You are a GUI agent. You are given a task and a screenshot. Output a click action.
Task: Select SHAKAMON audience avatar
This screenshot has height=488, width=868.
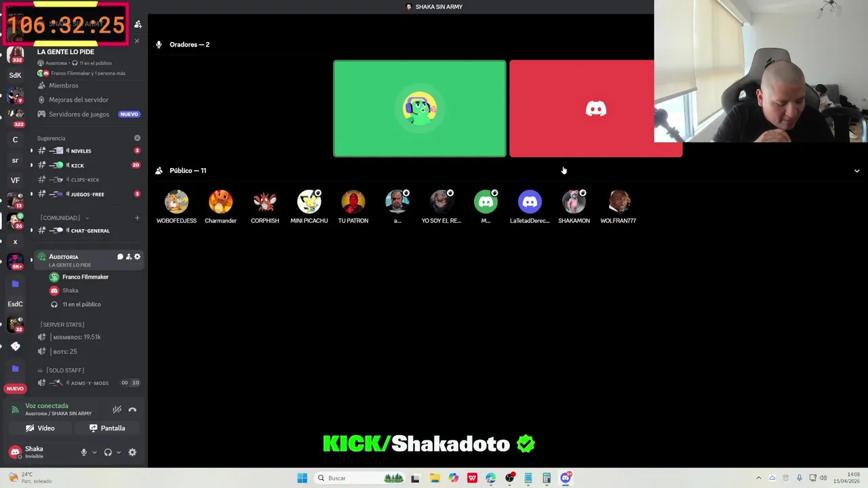pyautogui.click(x=574, y=201)
